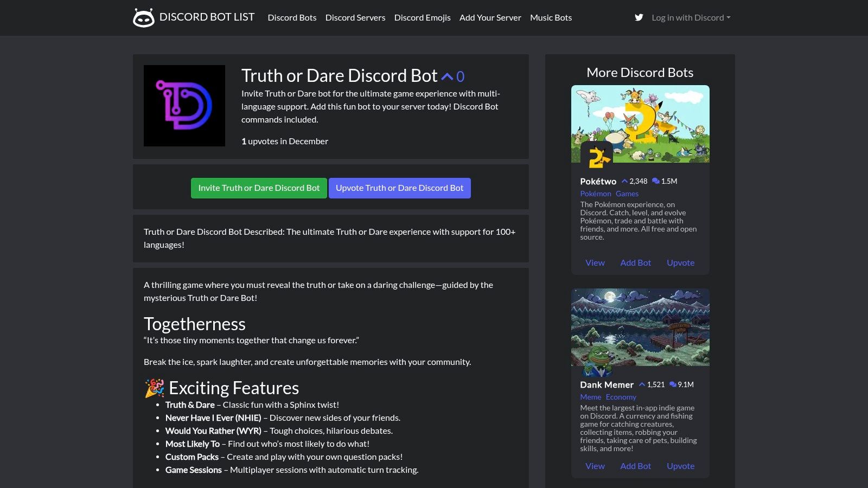Open the Discord Servers nav item
The height and width of the screenshot is (488, 868).
pyautogui.click(x=355, y=17)
